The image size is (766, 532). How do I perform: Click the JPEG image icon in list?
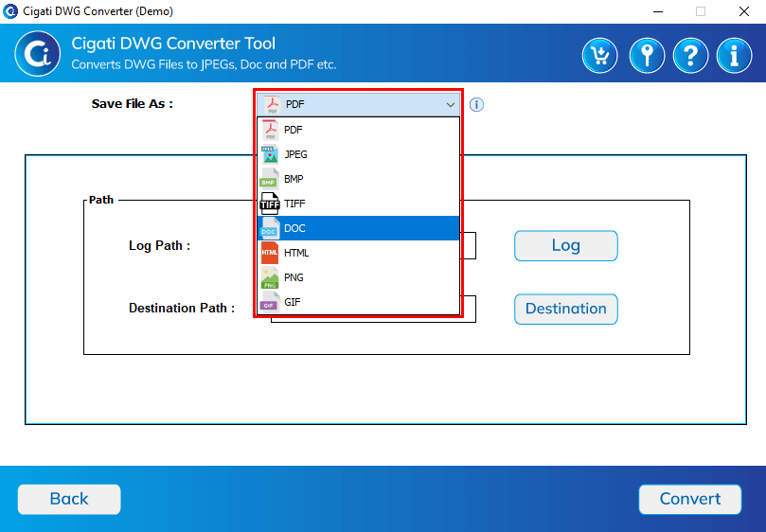[x=270, y=154]
